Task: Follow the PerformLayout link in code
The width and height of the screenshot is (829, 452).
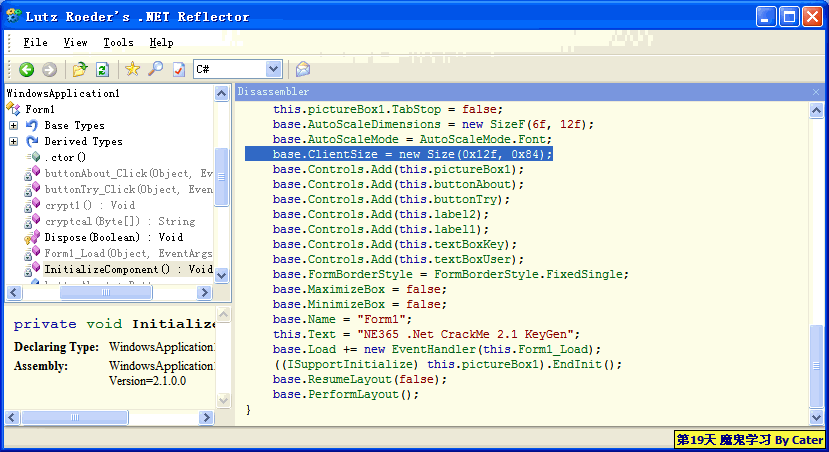Action: tap(353, 394)
